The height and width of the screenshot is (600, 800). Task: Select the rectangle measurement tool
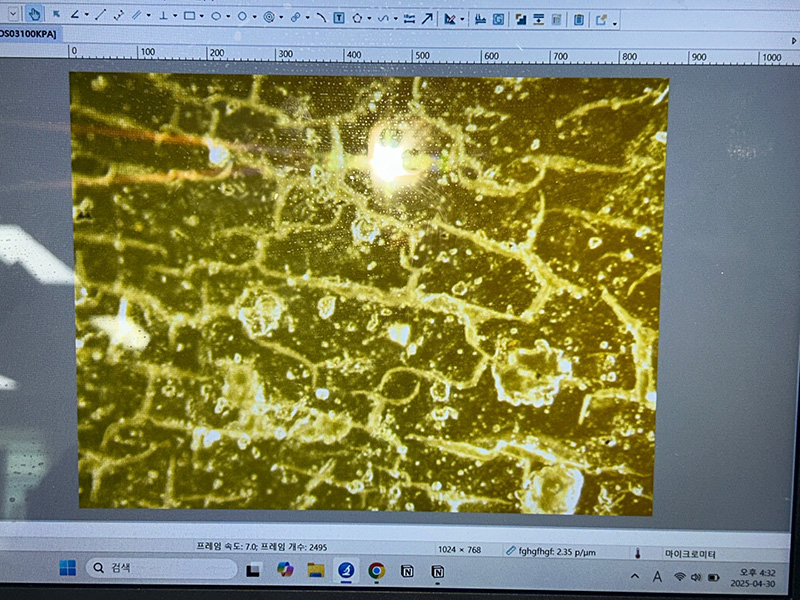(x=188, y=16)
